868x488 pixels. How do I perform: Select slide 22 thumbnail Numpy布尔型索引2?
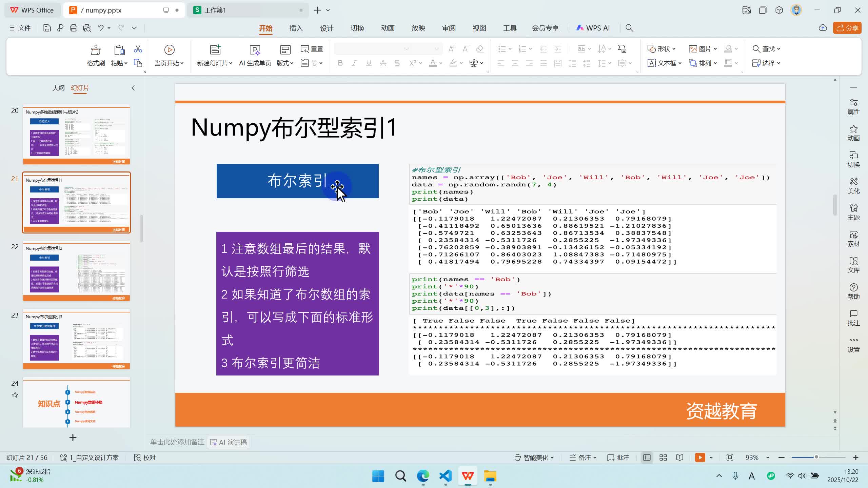(x=76, y=270)
